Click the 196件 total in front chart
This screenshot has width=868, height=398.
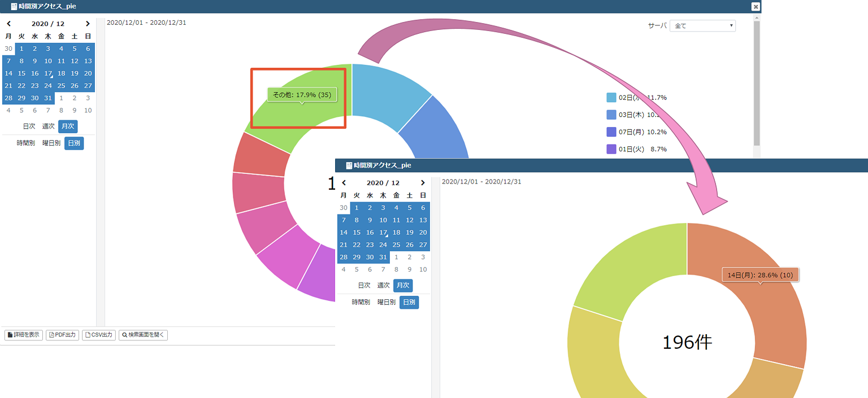coord(687,342)
